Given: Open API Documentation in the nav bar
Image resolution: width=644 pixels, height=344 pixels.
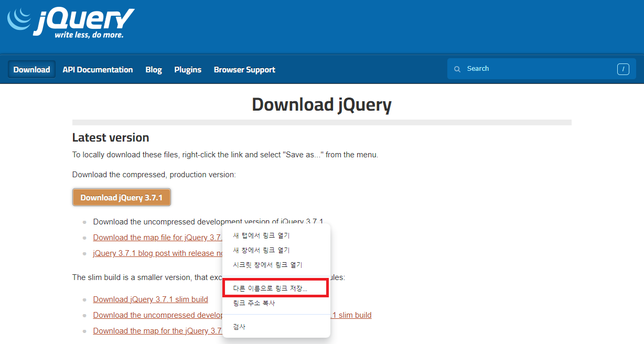Looking at the screenshot, I should click(x=98, y=69).
